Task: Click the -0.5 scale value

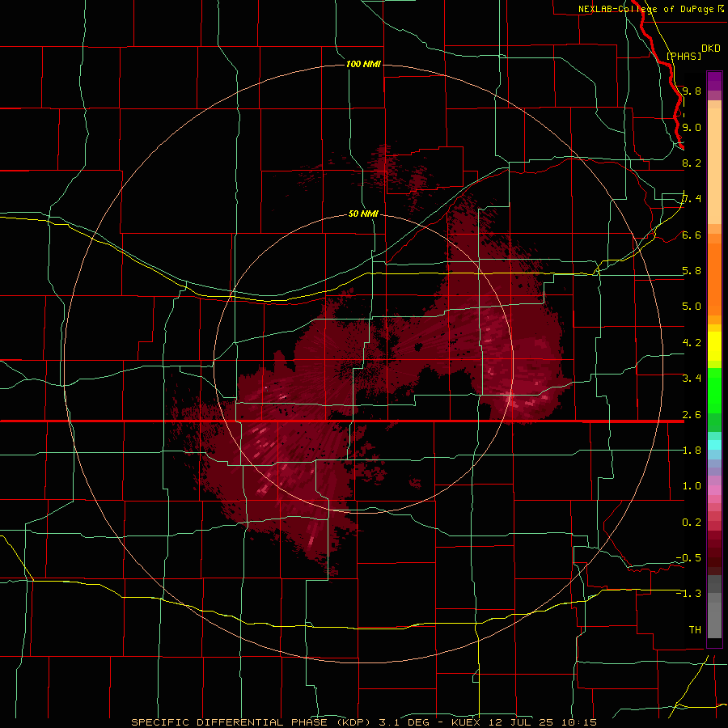Action: [688, 558]
